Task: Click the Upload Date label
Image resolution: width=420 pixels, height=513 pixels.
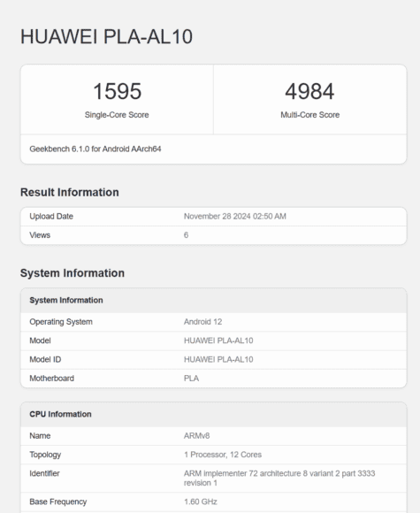Action: (x=51, y=217)
